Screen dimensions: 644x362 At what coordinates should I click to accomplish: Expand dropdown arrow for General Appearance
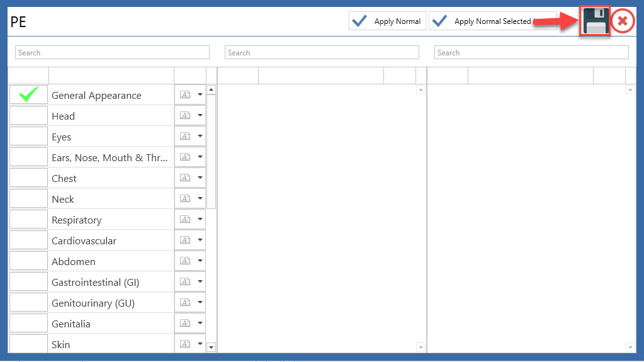pyautogui.click(x=200, y=94)
